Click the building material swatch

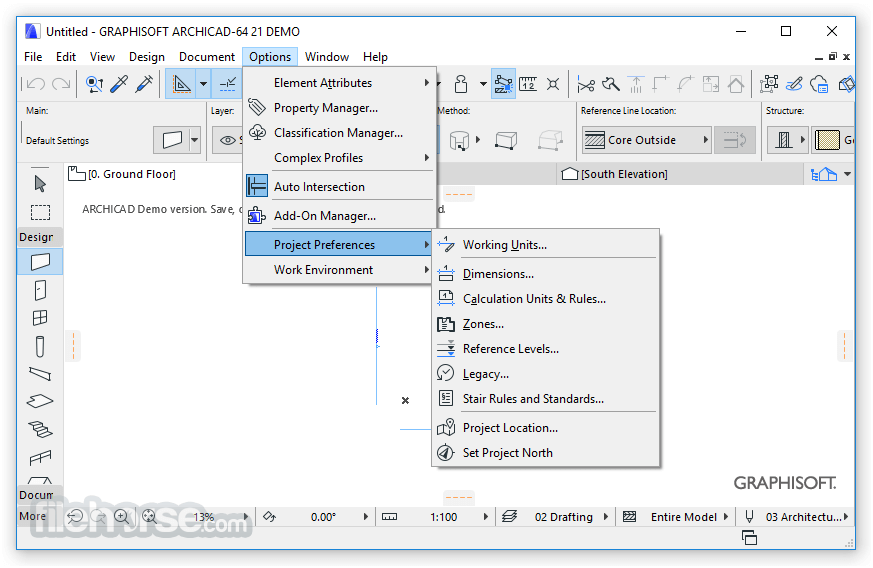pos(827,140)
